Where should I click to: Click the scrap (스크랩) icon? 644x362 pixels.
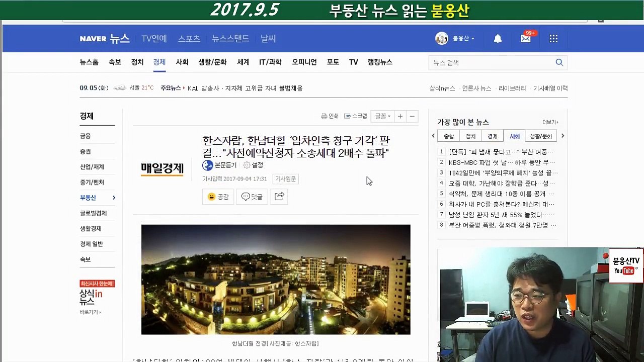click(348, 116)
